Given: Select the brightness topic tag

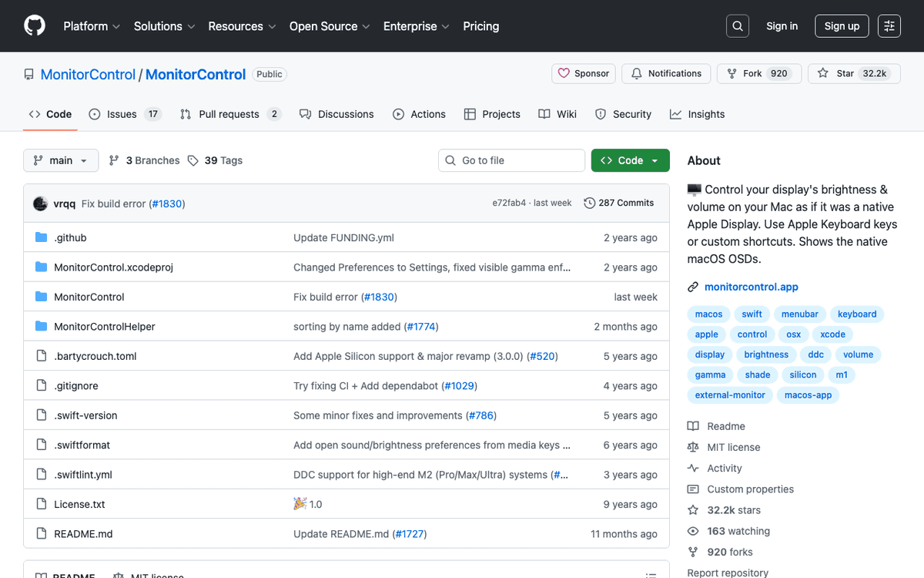Looking at the screenshot, I should pyautogui.click(x=765, y=355).
